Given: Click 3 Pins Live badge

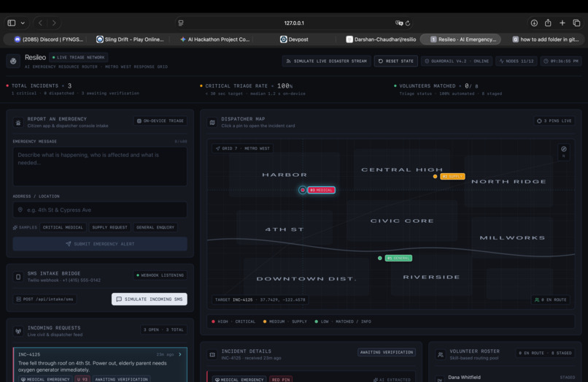Looking at the screenshot, I should 554,121.
